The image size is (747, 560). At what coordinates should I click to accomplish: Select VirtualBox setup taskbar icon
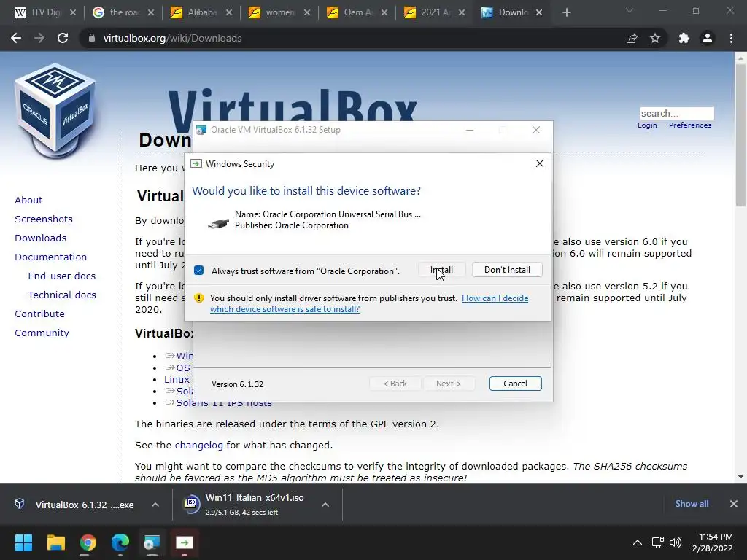pyautogui.click(x=152, y=542)
